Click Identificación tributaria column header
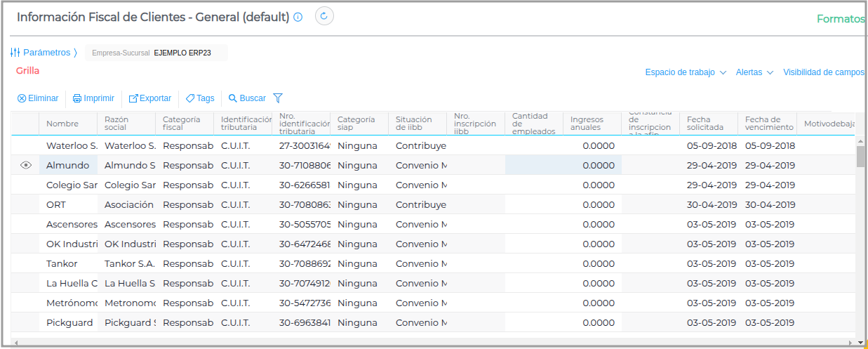This screenshot has height=349, width=868. click(243, 124)
